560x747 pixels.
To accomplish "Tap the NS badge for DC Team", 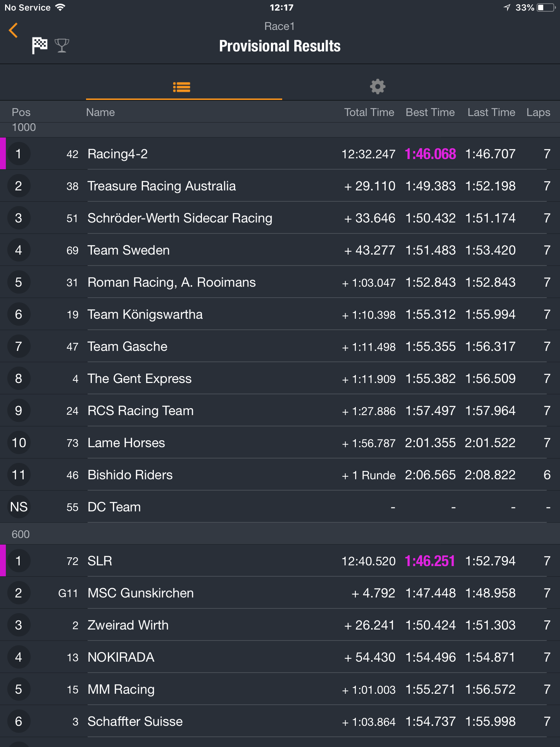I will 19,507.
